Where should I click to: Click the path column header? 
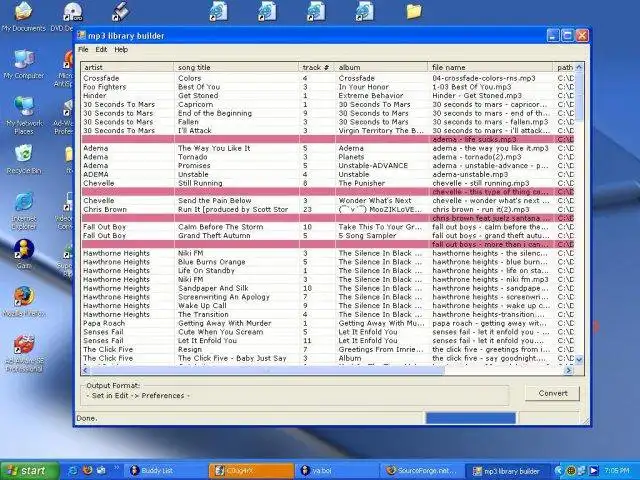coord(564,67)
